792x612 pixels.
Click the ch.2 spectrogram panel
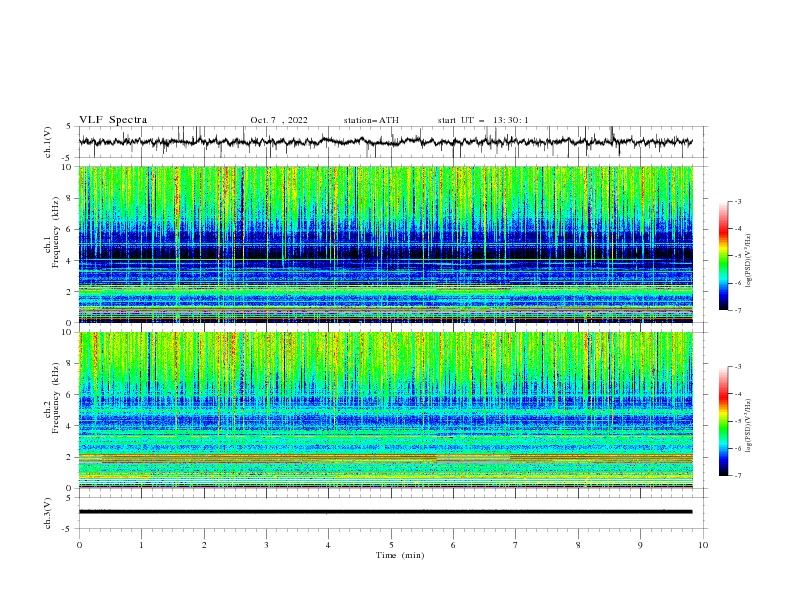(386, 410)
